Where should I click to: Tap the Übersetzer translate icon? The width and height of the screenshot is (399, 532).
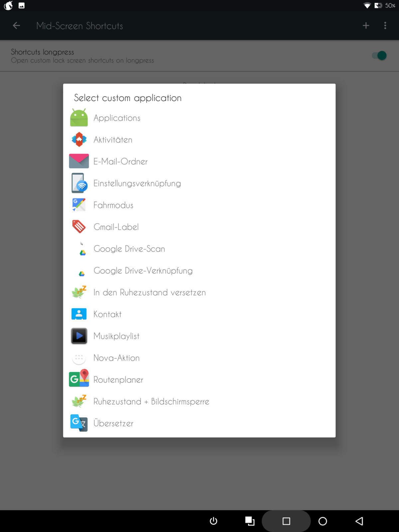coord(79,423)
